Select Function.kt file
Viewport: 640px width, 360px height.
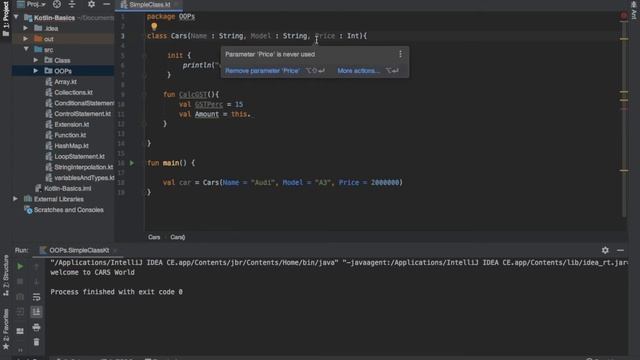coord(70,135)
